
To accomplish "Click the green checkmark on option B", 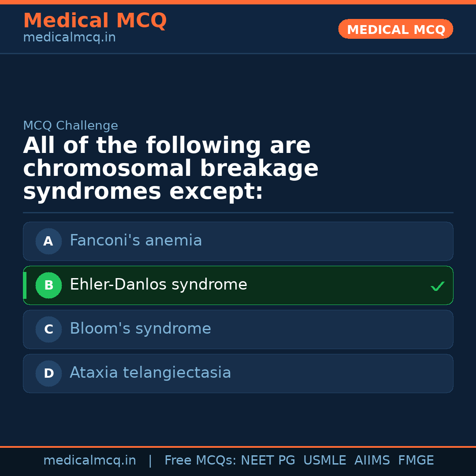I will [437, 286].
